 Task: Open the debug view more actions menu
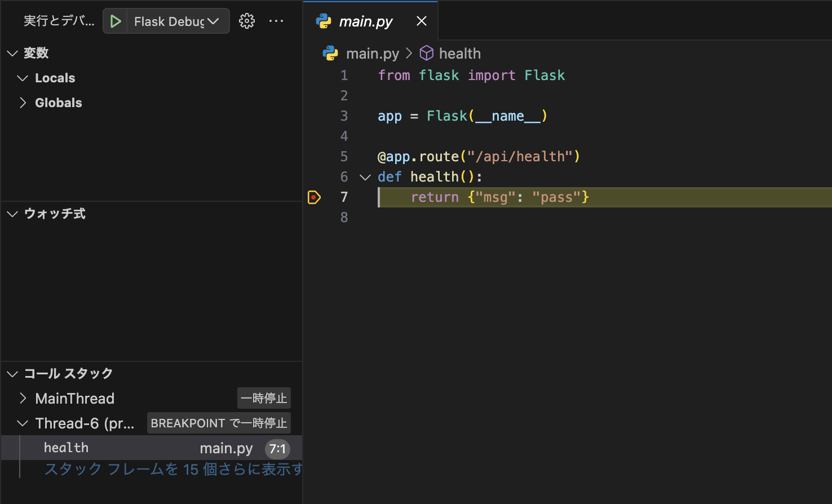[276, 21]
